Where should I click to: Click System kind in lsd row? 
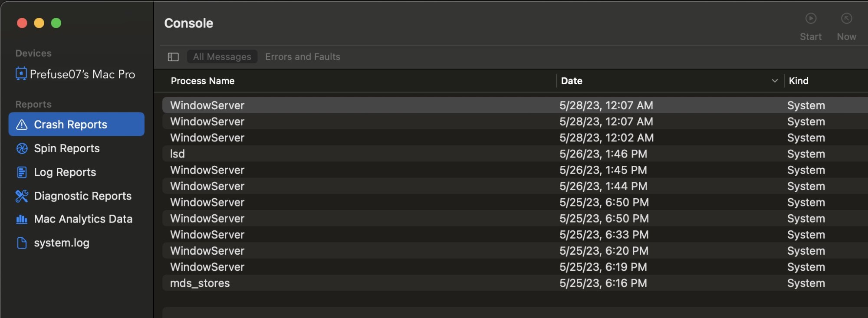pos(806,154)
